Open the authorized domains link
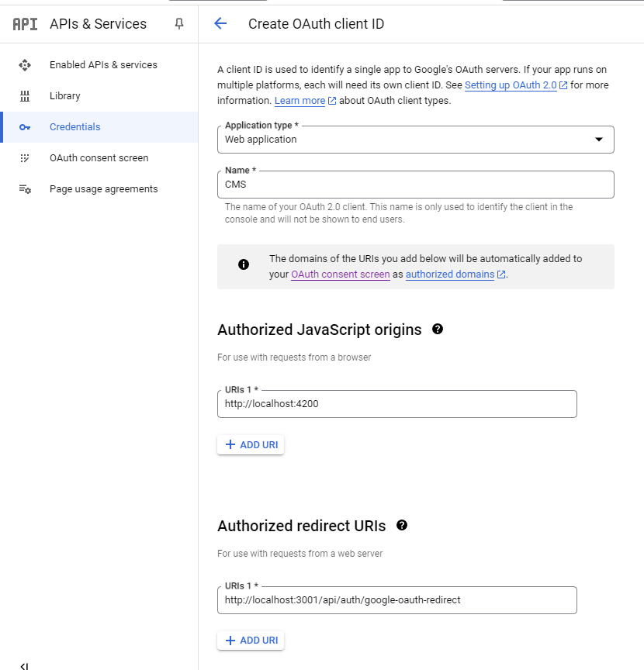The image size is (644, 670). pos(450,275)
